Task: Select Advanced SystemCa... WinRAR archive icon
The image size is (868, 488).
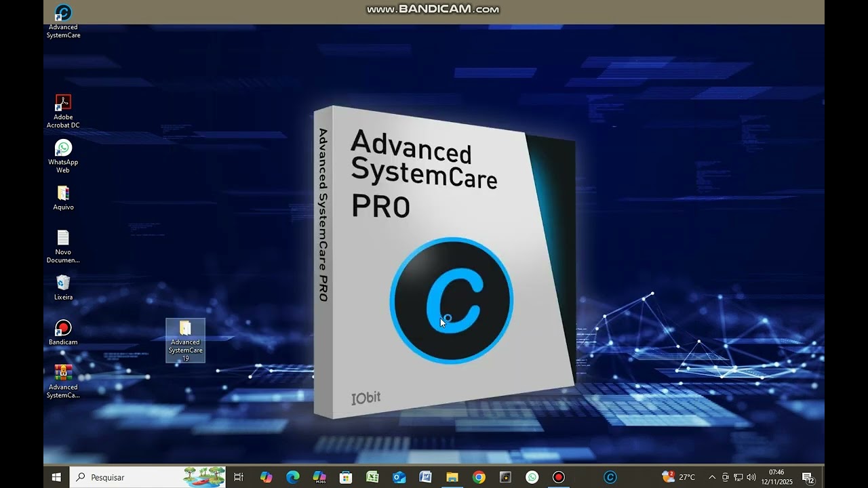Action: (63, 382)
